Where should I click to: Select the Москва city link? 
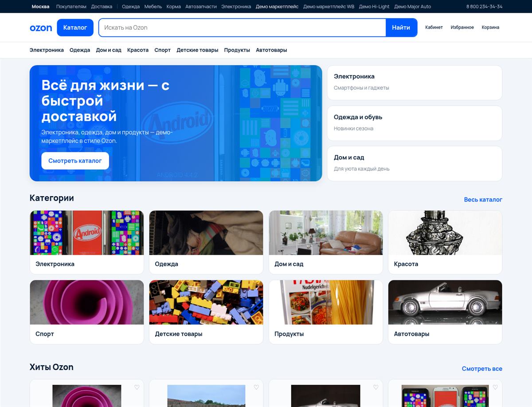click(41, 7)
